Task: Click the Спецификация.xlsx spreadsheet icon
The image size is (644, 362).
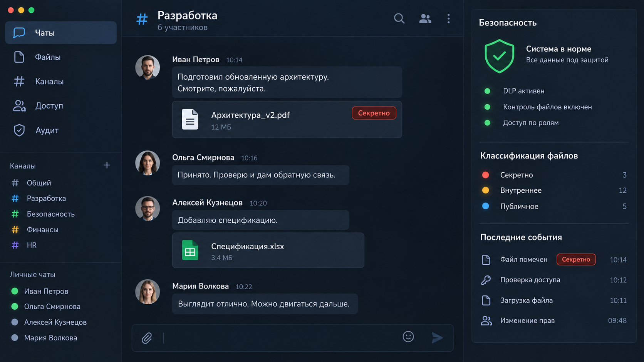Action: [x=190, y=250]
